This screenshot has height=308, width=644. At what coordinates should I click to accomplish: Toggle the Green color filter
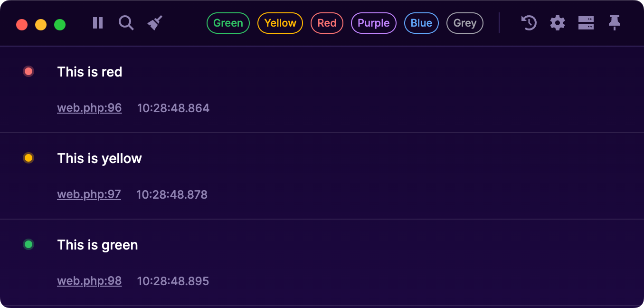[x=228, y=23]
